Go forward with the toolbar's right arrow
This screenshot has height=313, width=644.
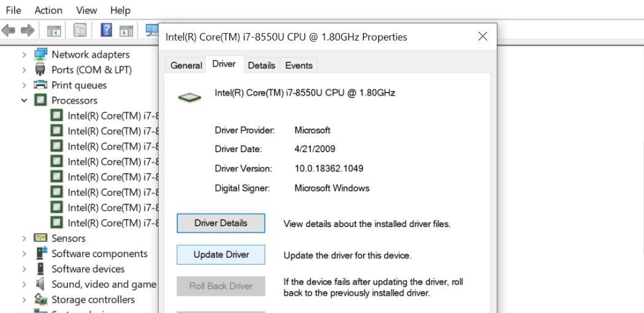[x=28, y=31]
